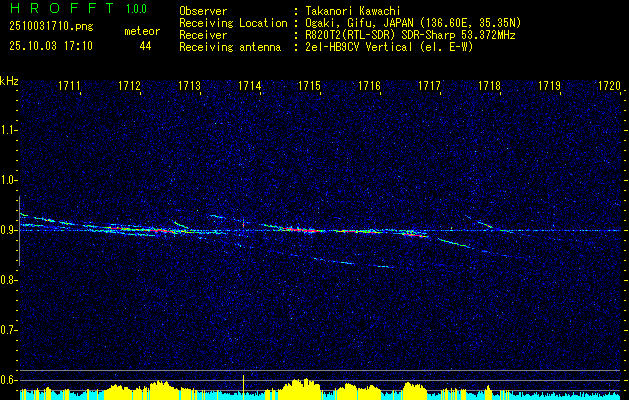Click the 0.8 frequency axis label
This screenshot has width=629, height=400.
(8, 280)
